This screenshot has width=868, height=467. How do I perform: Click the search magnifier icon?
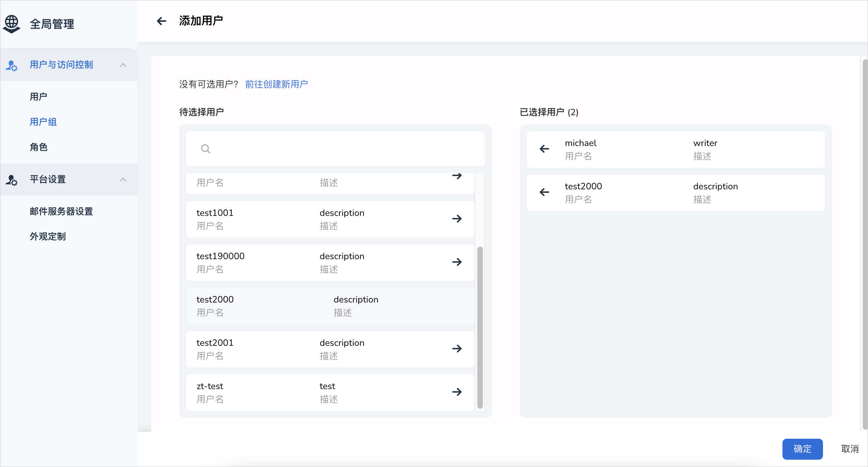tap(206, 149)
